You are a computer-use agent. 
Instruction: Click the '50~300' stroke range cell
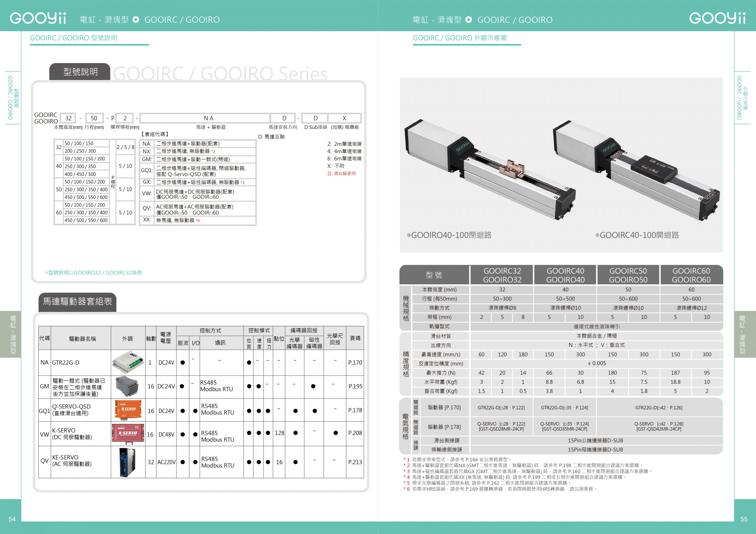pyautogui.click(x=502, y=299)
